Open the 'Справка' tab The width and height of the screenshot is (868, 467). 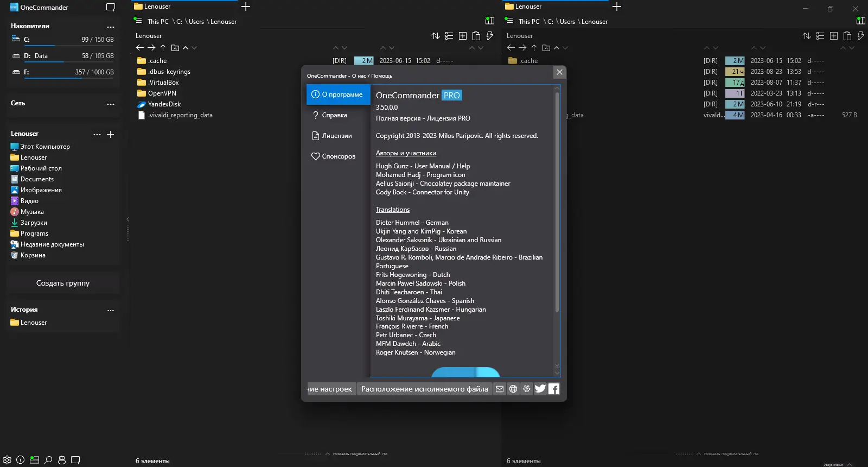[338, 115]
